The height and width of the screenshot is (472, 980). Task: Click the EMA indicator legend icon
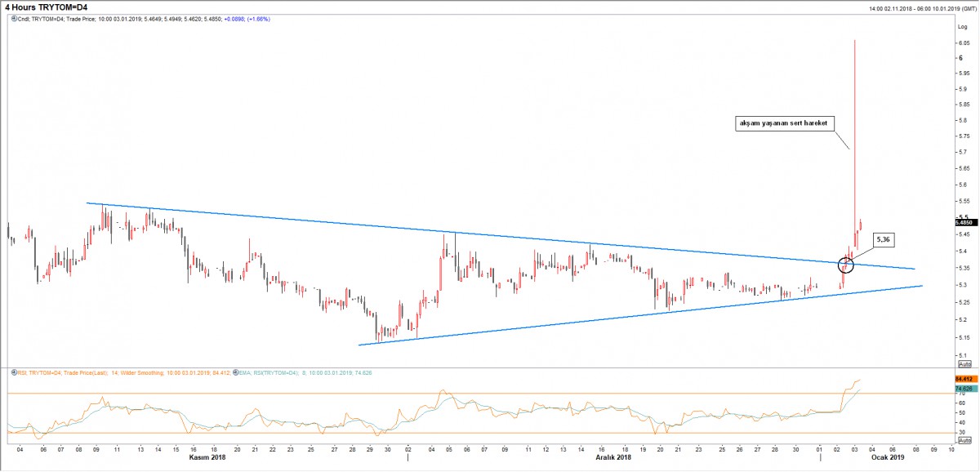tap(235, 372)
